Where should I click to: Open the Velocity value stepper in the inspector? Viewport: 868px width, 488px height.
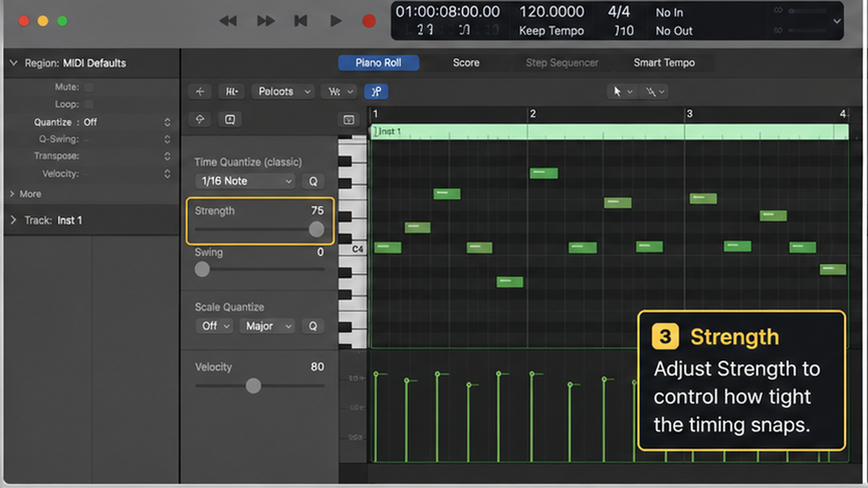pyautogui.click(x=167, y=174)
